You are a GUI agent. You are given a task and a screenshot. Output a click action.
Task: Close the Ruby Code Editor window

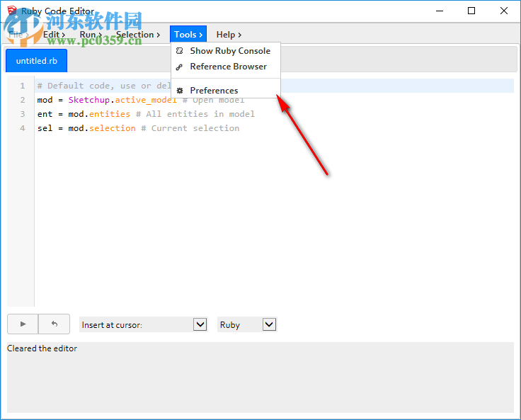(503, 11)
